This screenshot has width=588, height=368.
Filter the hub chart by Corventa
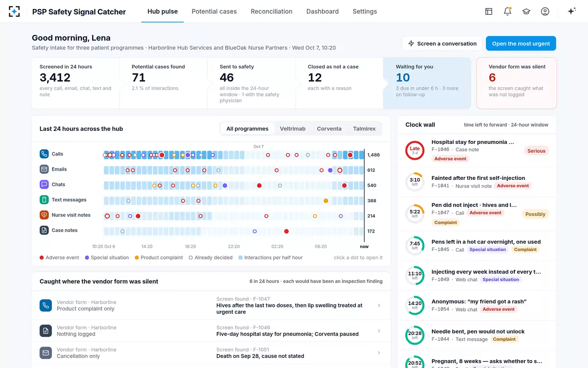click(x=329, y=128)
